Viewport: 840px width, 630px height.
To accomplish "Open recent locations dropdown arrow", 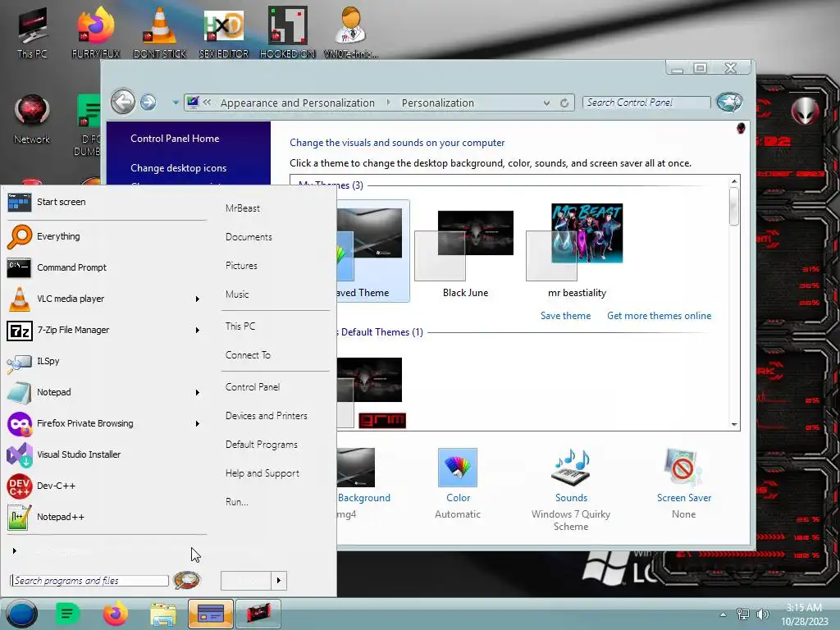I will [x=176, y=102].
